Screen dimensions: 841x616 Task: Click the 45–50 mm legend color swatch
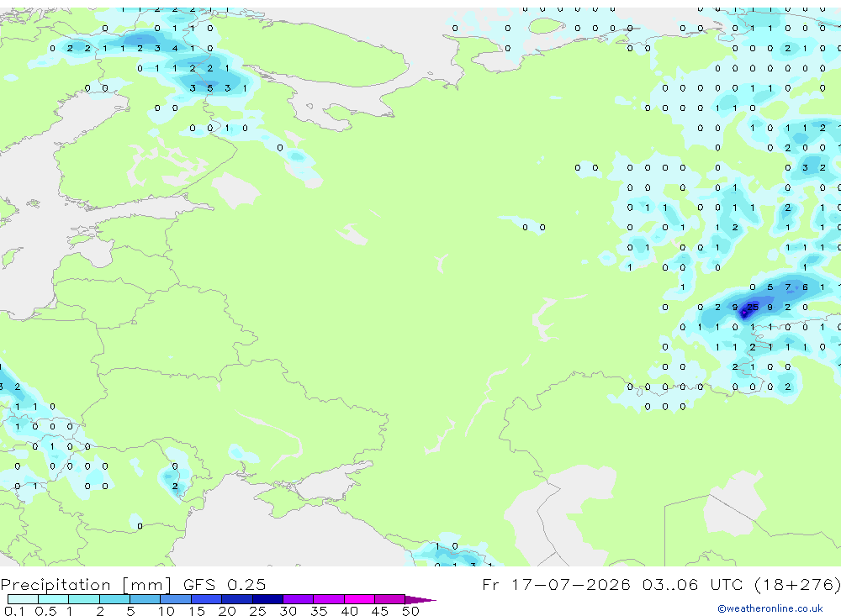(390, 599)
